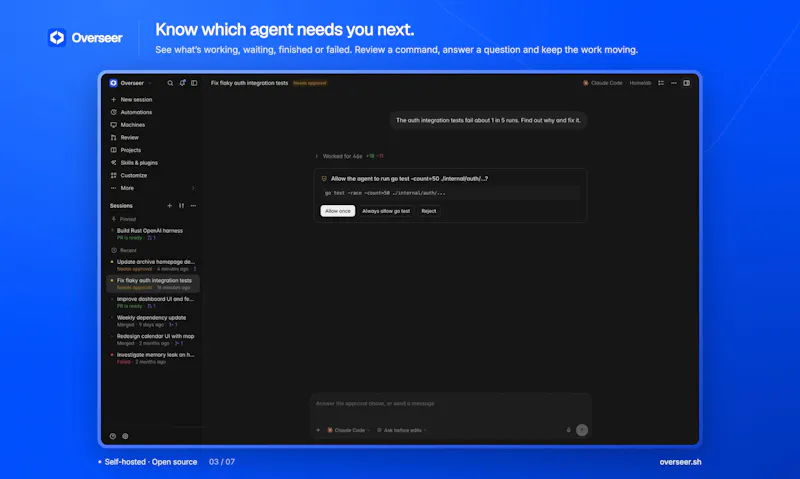
Task: Click the Claude Code label in the top bar
Action: pyautogui.click(x=603, y=83)
